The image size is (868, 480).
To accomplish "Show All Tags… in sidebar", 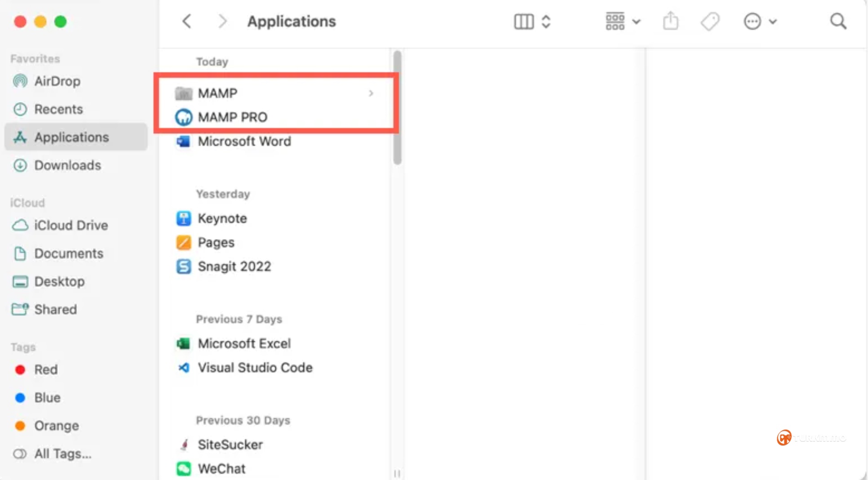I will tap(63, 454).
